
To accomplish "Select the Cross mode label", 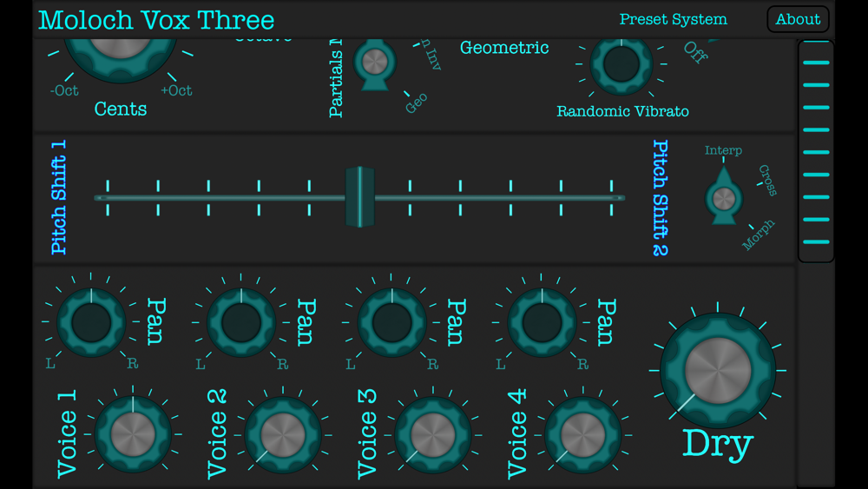I will point(768,180).
